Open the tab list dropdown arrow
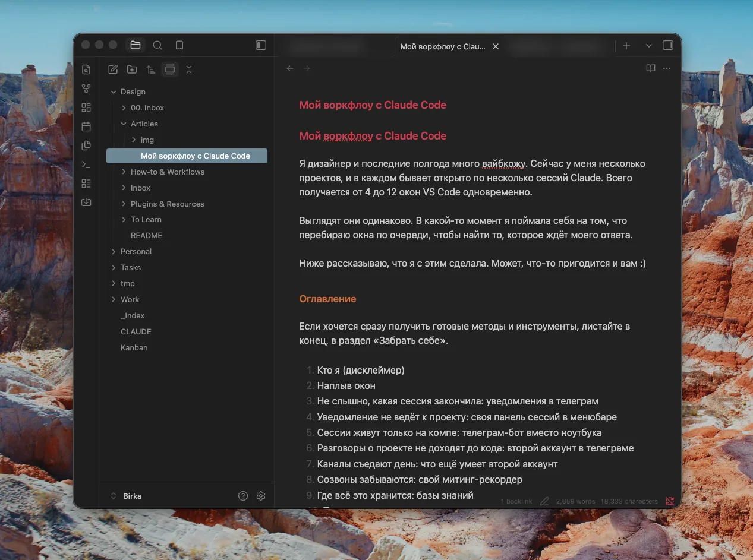Viewport: 753px width, 560px height. pos(648,46)
